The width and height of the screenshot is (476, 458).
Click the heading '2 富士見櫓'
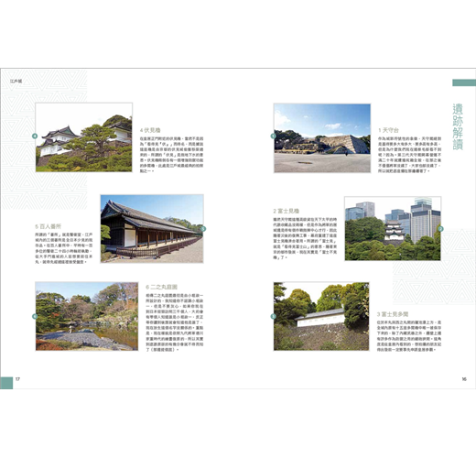287,211
